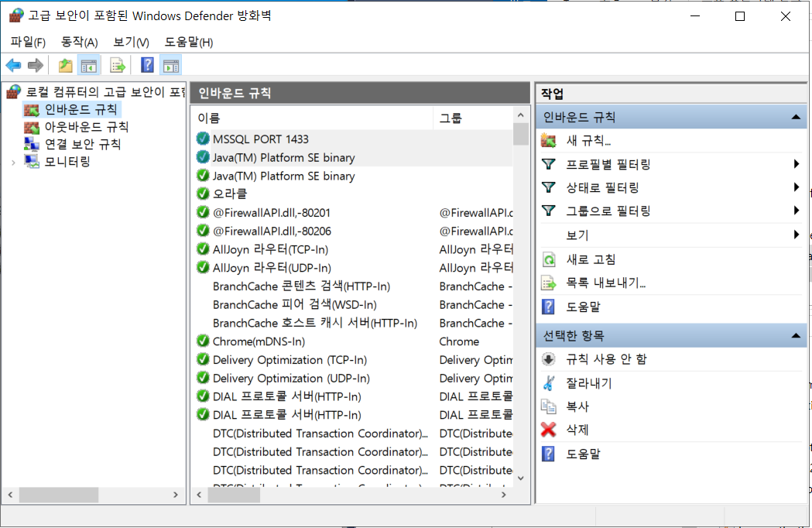Click 새 규칙... action link

click(588, 140)
